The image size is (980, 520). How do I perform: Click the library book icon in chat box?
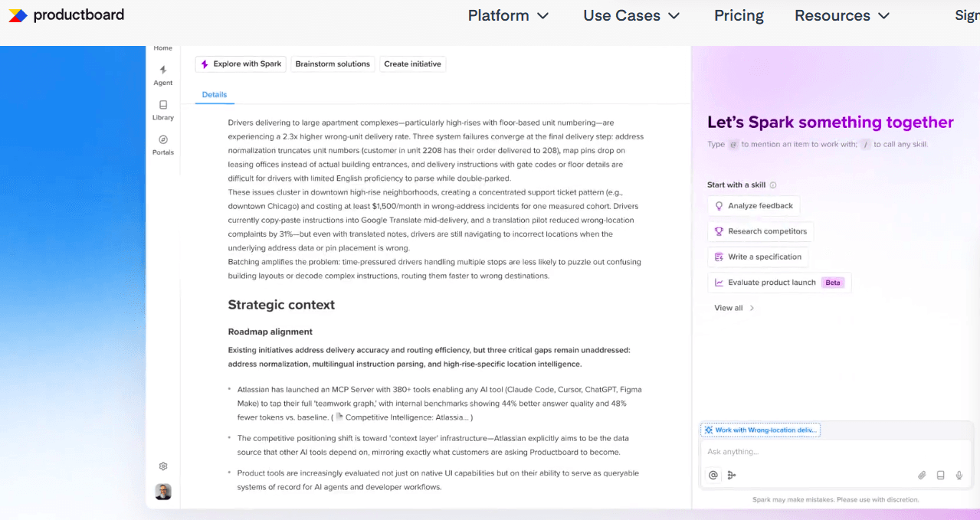point(940,475)
